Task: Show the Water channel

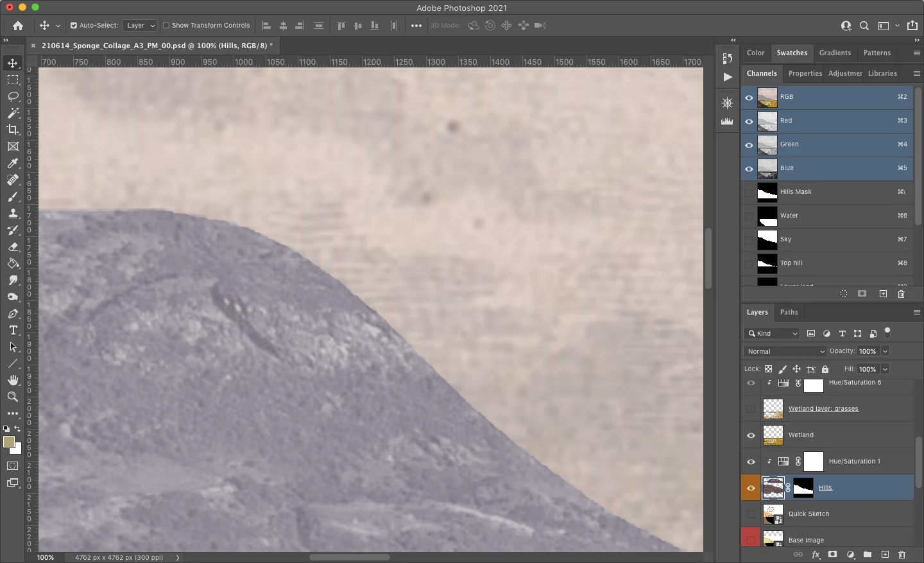Action: click(x=749, y=216)
